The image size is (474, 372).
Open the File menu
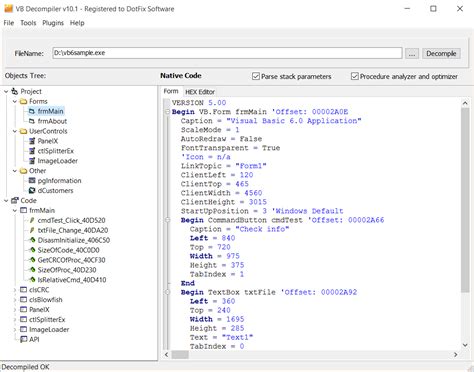(x=9, y=23)
